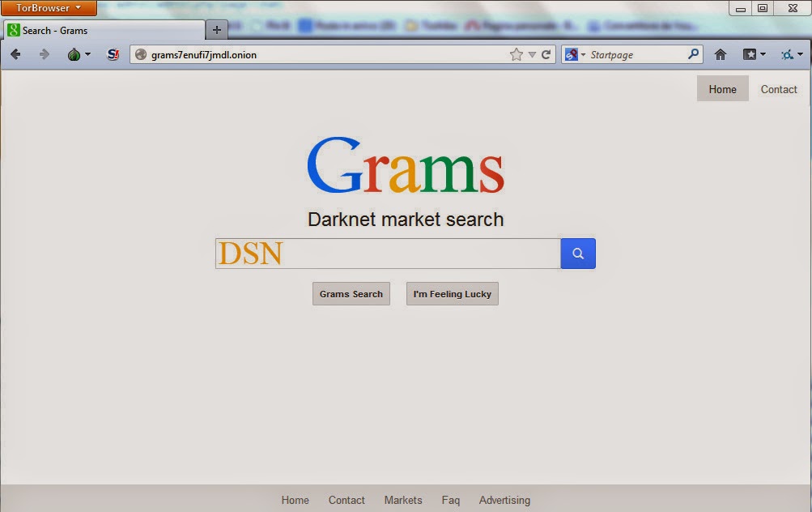This screenshot has height=512, width=812.
Task: Click the NoScript S icon
Action: click(113, 54)
